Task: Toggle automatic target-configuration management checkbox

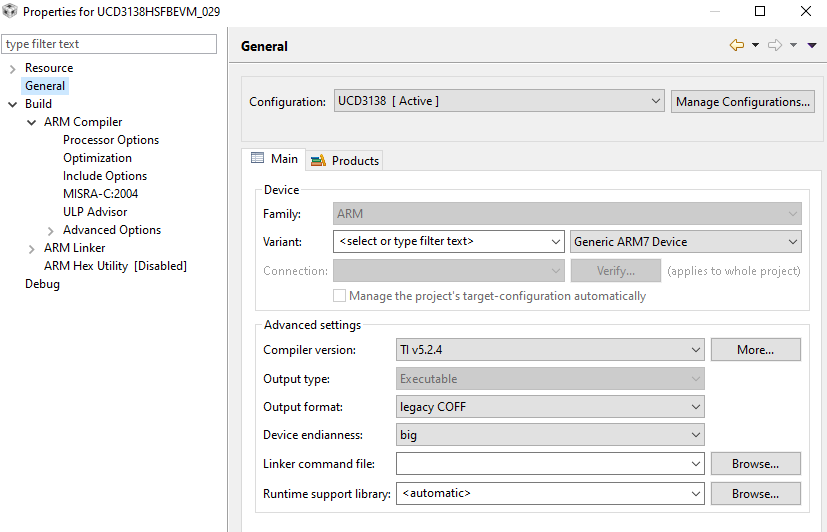Action: (340, 296)
